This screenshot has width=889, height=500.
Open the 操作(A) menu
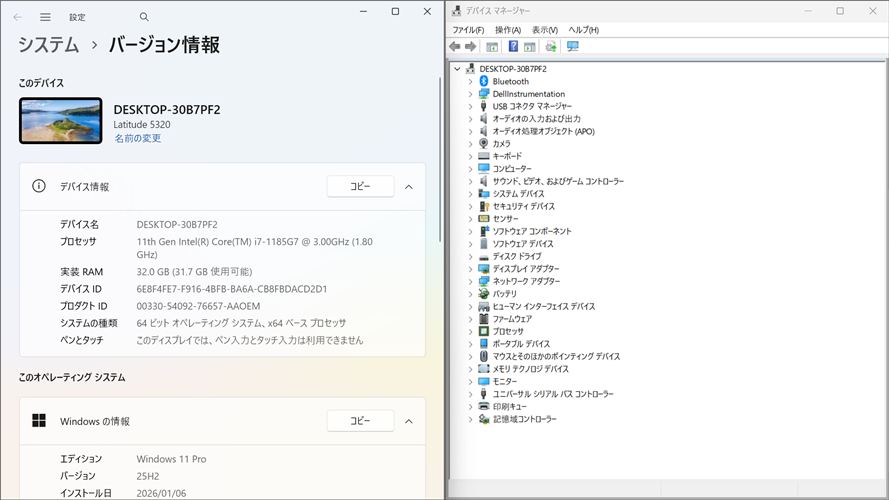point(507,30)
